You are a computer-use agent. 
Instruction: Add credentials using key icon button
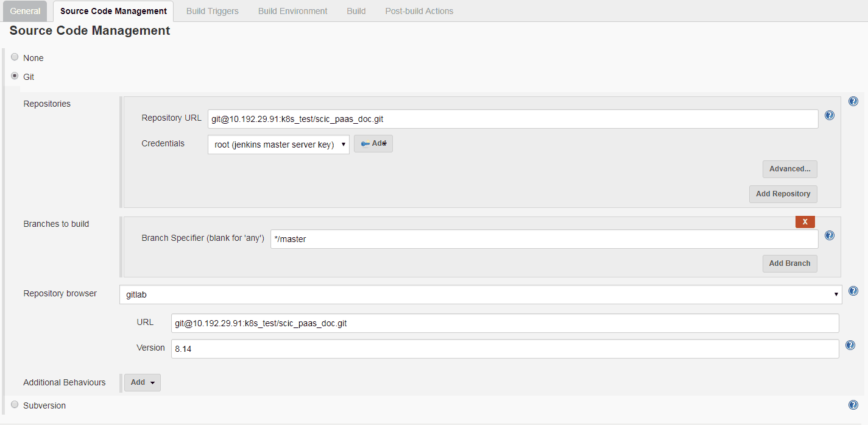coord(373,143)
